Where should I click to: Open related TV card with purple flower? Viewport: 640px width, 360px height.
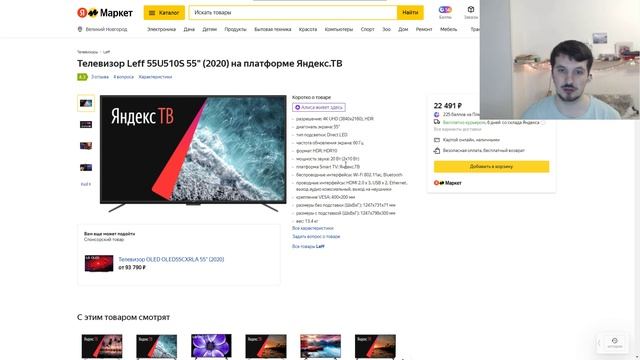[211, 347]
